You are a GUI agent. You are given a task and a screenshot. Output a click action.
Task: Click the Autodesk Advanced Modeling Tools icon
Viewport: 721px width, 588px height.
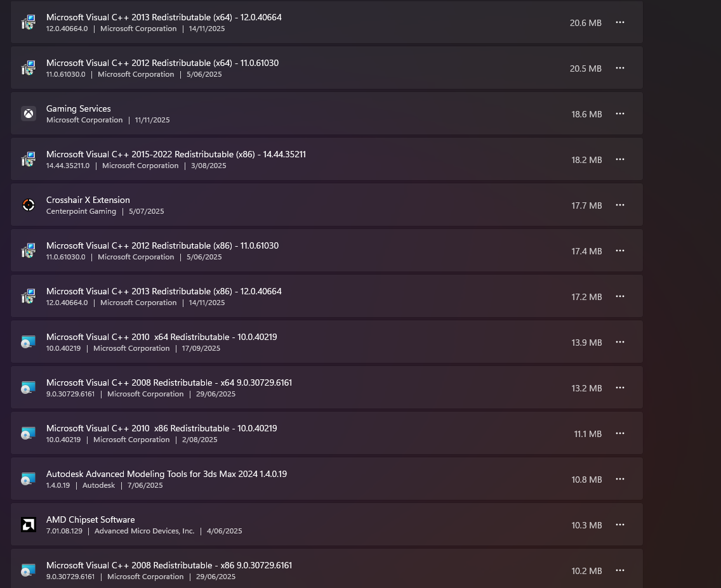[29, 479]
